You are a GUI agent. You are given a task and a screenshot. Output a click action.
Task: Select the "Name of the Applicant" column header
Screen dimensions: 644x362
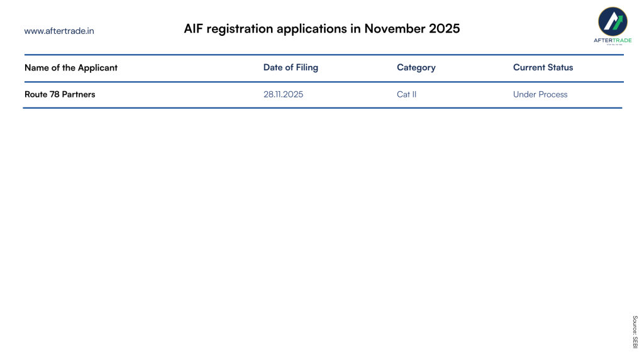pos(71,68)
